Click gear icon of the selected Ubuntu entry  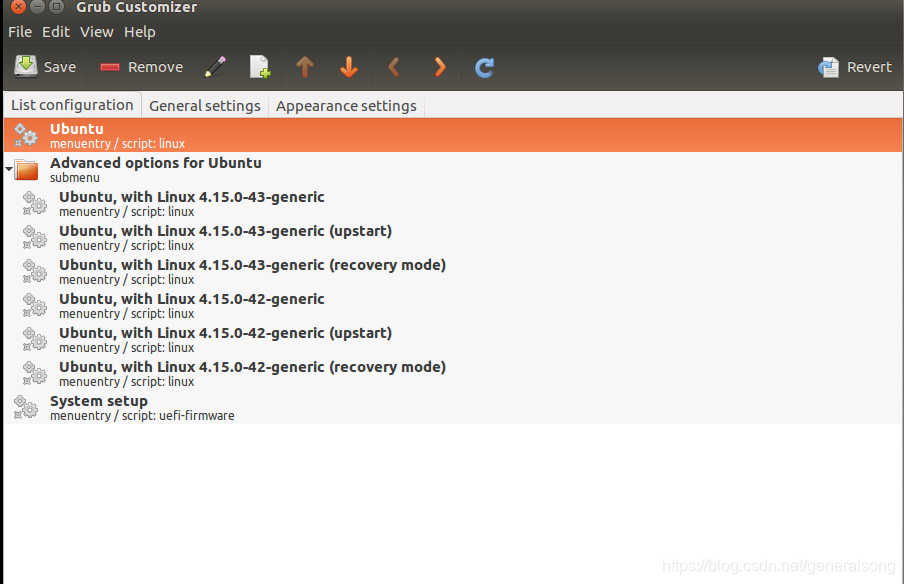coord(26,135)
